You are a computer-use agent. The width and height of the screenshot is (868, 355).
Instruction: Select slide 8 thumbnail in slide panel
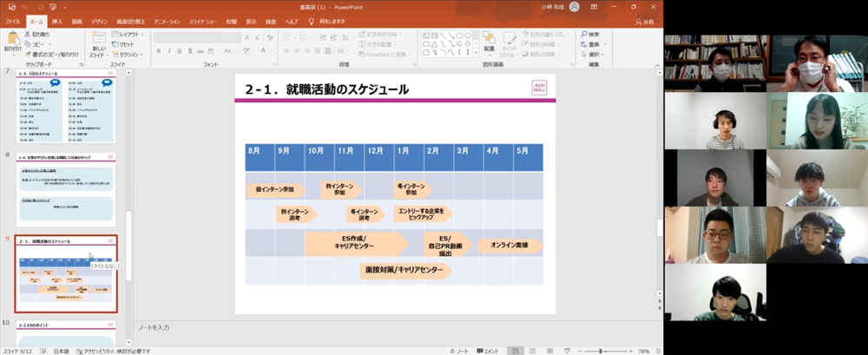(x=66, y=193)
